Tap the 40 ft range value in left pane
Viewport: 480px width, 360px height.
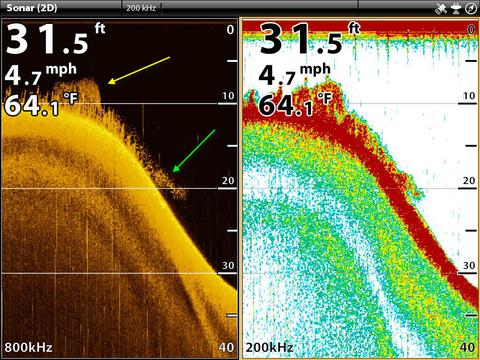(x=226, y=348)
